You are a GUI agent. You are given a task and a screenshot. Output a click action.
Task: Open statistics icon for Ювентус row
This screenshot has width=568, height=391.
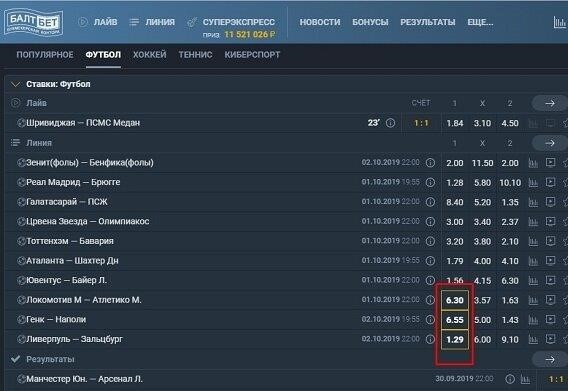533,280
